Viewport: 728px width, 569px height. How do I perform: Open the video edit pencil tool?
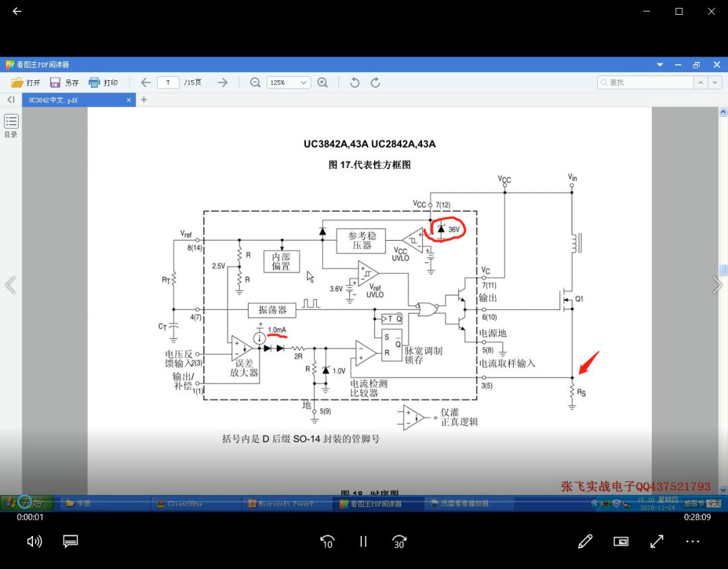tap(585, 541)
